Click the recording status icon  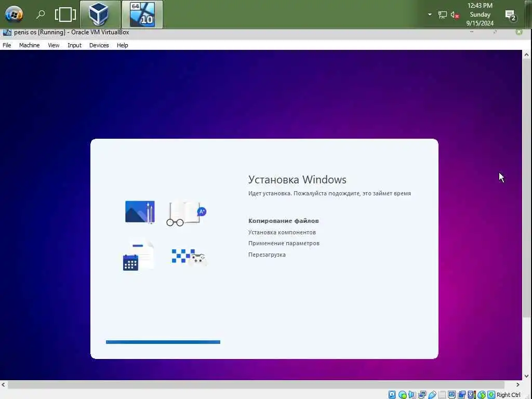pos(461,395)
